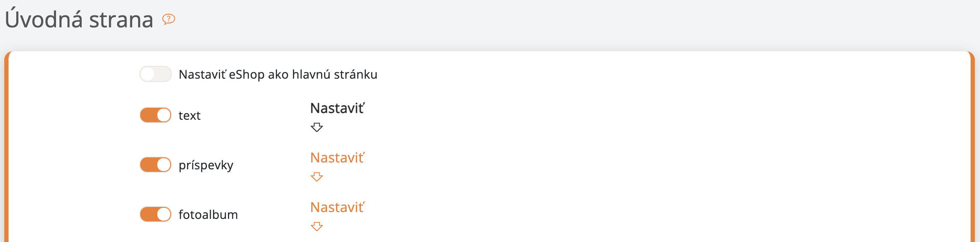
Task: Click the orange down arrow in príspevky row
Action: click(x=317, y=177)
